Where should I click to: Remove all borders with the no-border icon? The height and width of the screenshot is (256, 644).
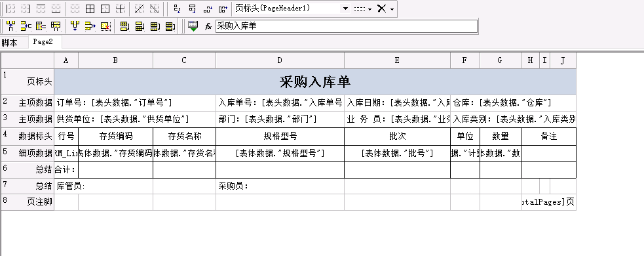coord(75,9)
